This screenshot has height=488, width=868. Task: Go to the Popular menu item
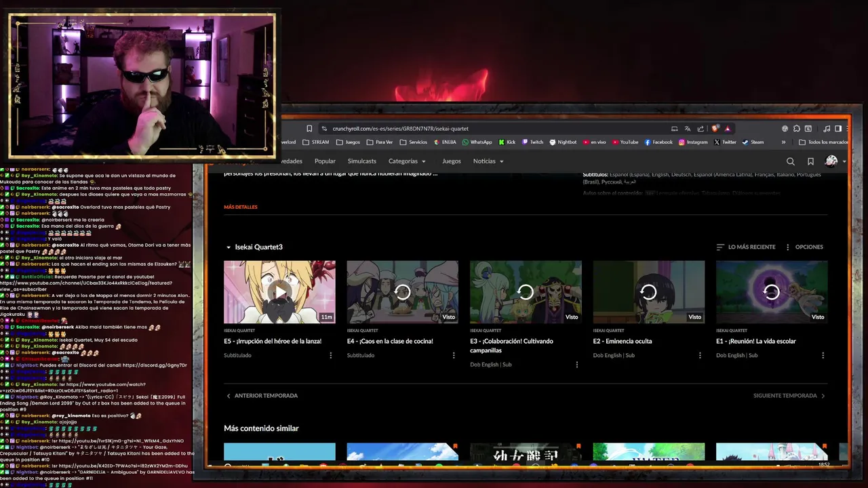(x=325, y=161)
